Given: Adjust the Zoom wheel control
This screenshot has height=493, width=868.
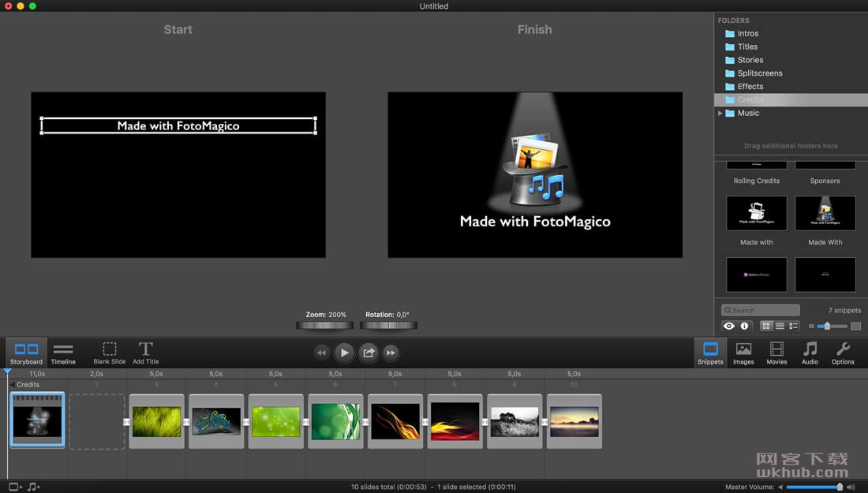Looking at the screenshot, I should point(324,325).
